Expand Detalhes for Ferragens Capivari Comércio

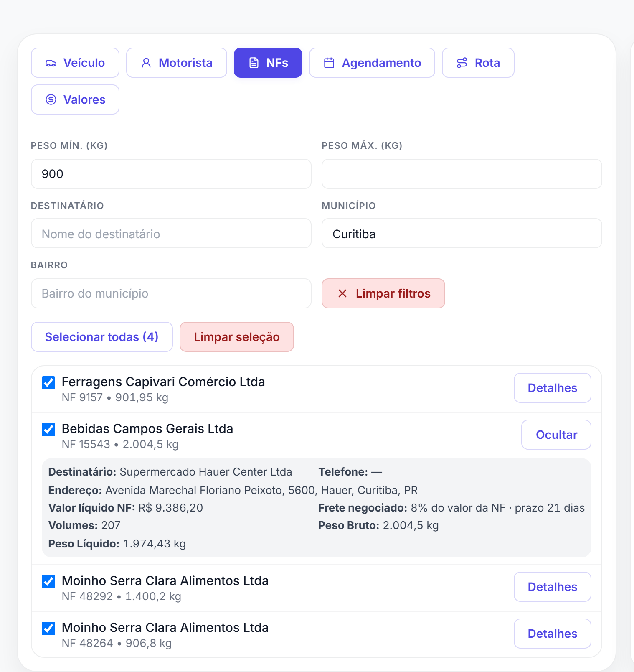tap(553, 388)
